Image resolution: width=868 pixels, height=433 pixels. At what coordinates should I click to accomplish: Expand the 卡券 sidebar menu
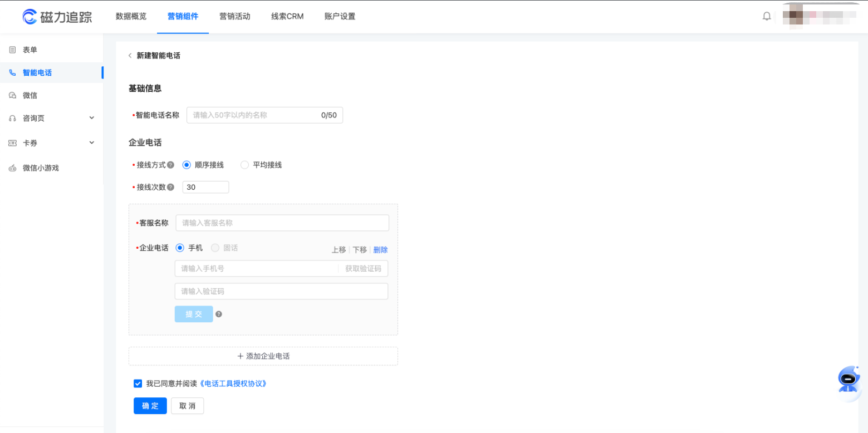point(91,143)
